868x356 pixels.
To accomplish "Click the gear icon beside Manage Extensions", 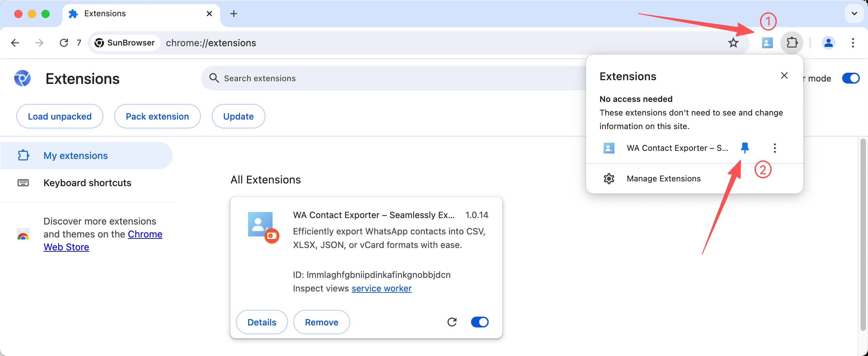I will (609, 179).
